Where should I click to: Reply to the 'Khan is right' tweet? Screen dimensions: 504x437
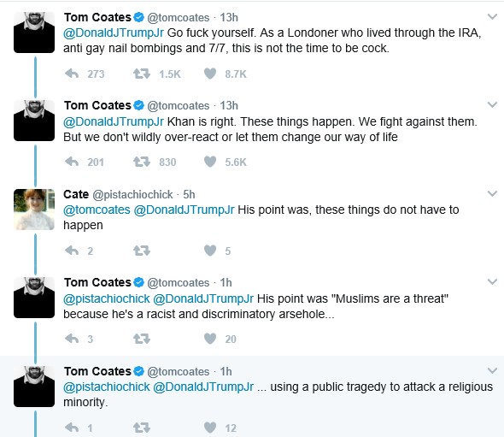click(72, 162)
